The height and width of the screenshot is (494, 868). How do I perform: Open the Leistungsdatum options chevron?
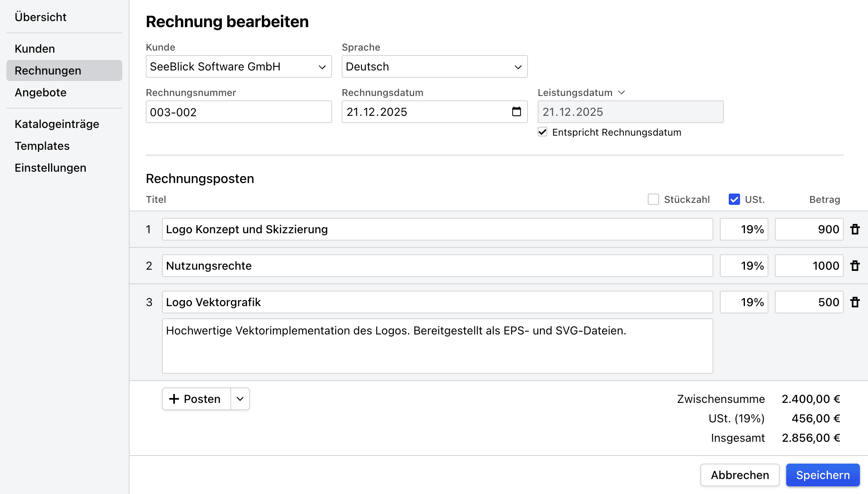click(622, 92)
